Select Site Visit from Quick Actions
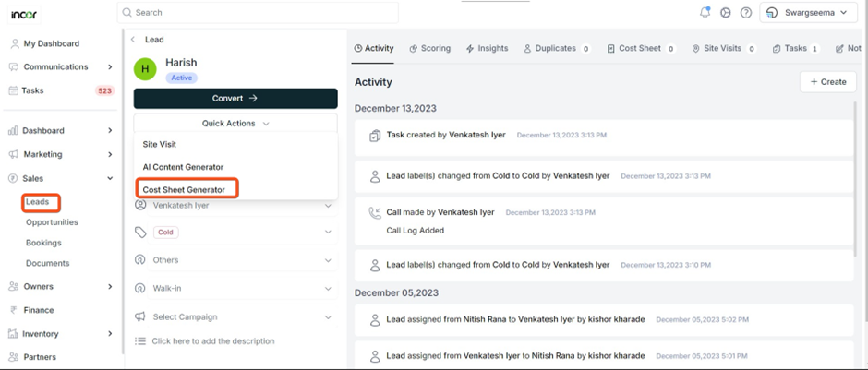 pyautogui.click(x=160, y=144)
